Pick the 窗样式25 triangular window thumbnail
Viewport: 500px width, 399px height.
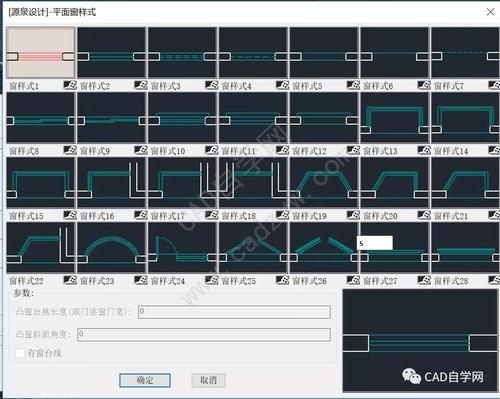click(253, 248)
